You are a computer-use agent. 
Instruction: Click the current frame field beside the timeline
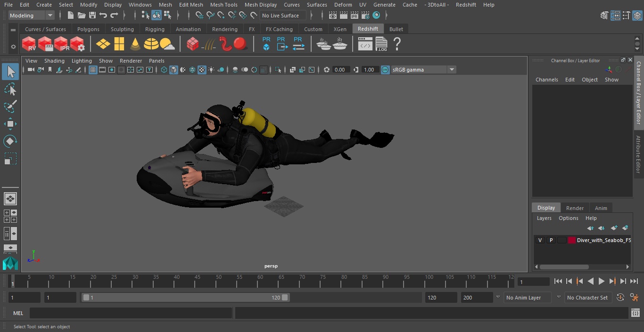[x=533, y=282]
